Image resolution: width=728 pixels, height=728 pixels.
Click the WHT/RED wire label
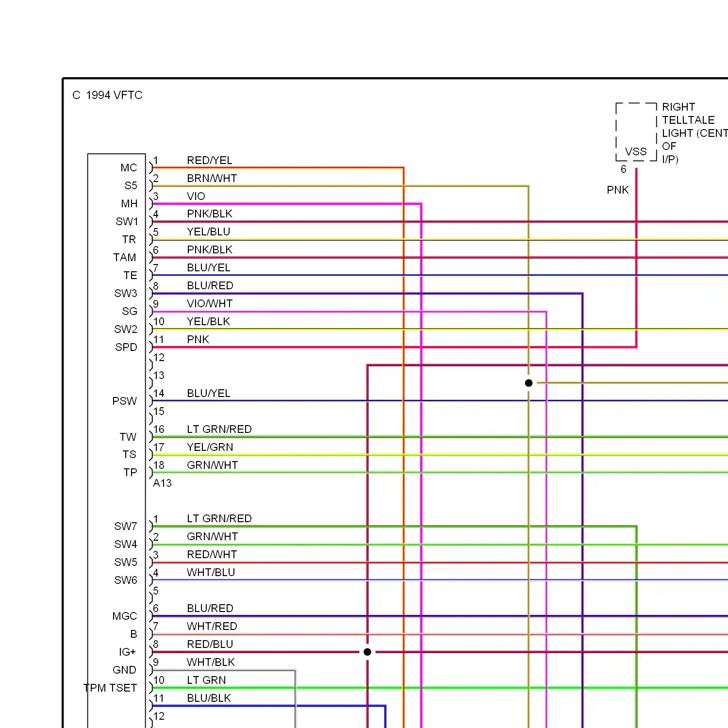[x=212, y=626]
